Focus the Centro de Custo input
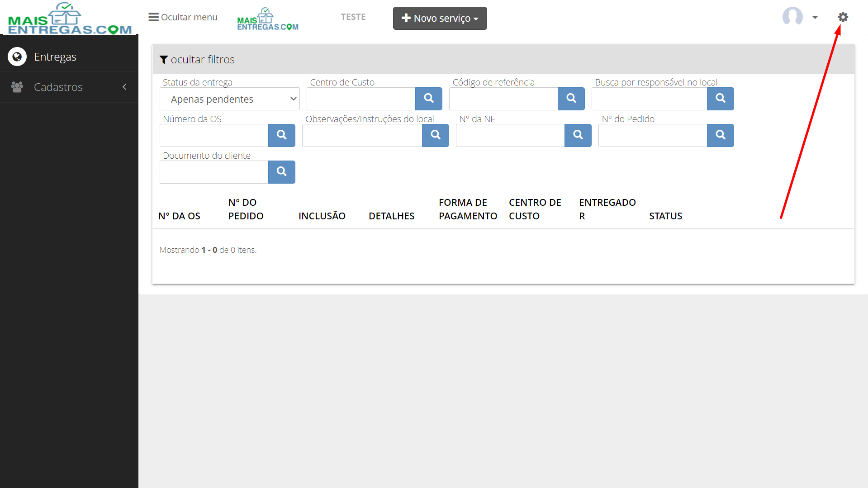This screenshot has width=868, height=488. 361,99
